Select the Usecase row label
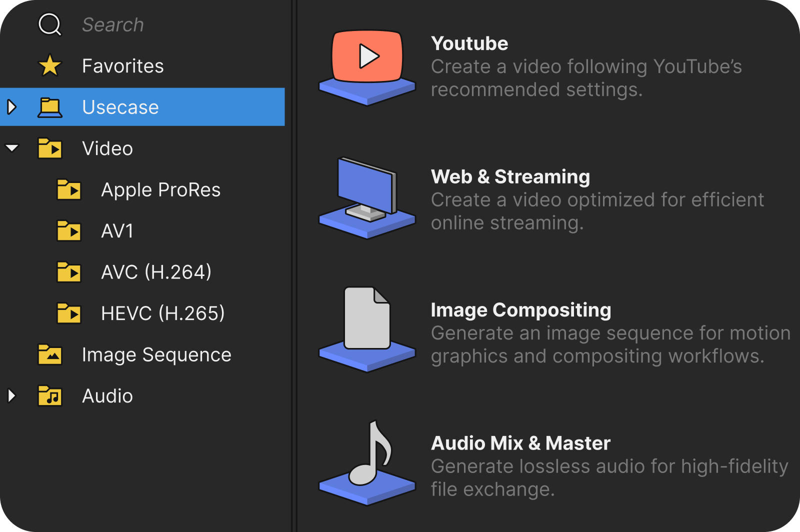The width and height of the screenshot is (800, 532). (120, 107)
